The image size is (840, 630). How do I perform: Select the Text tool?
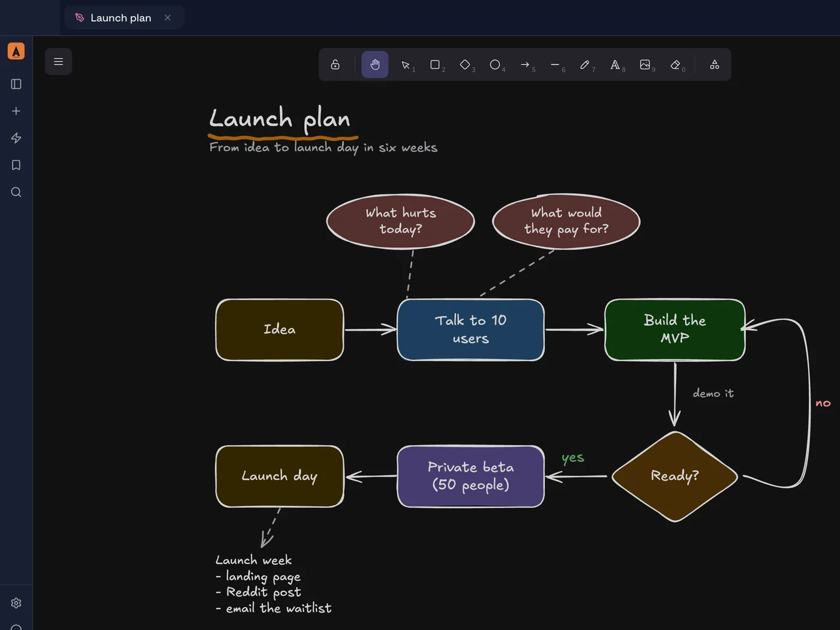pyautogui.click(x=616, y=65)
